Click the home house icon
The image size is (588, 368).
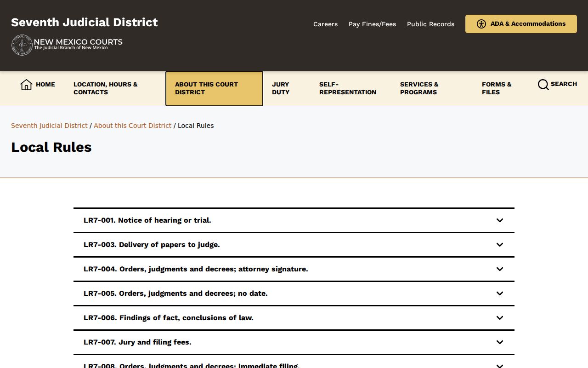[26, 85]
